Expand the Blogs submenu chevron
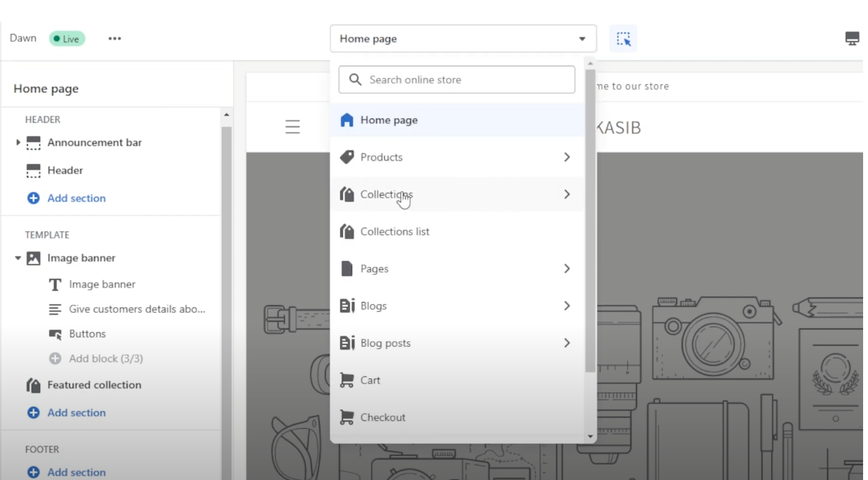Image resolution: width=868 pixels, height=480 pixels. coord(567,306)
